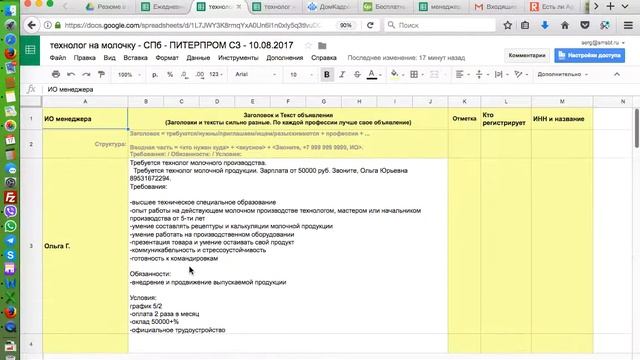Open the Формат menu
The width and height of the screenshot is (640, 360).
(x=167, y=58)
